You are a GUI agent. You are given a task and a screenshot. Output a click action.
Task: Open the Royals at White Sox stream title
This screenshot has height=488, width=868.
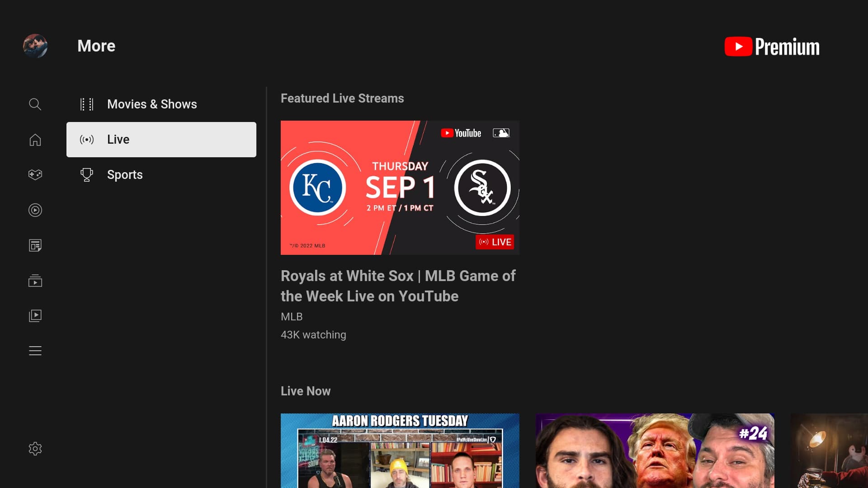pyautogui.click(x=398, y=286)
